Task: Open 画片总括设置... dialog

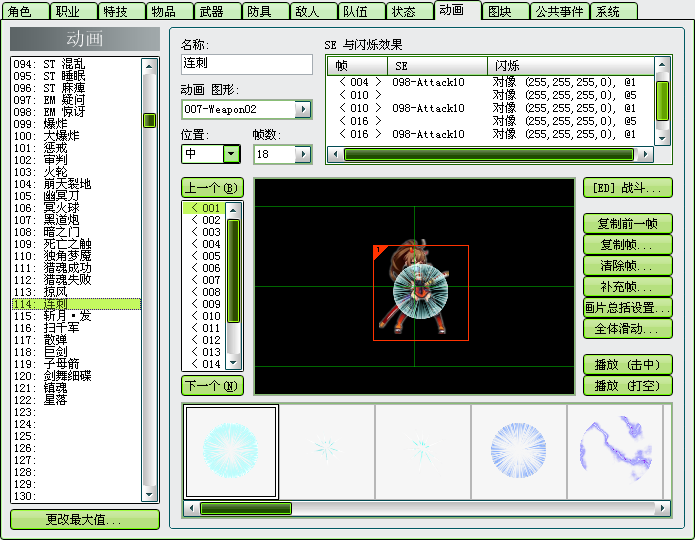Action: 627,307
